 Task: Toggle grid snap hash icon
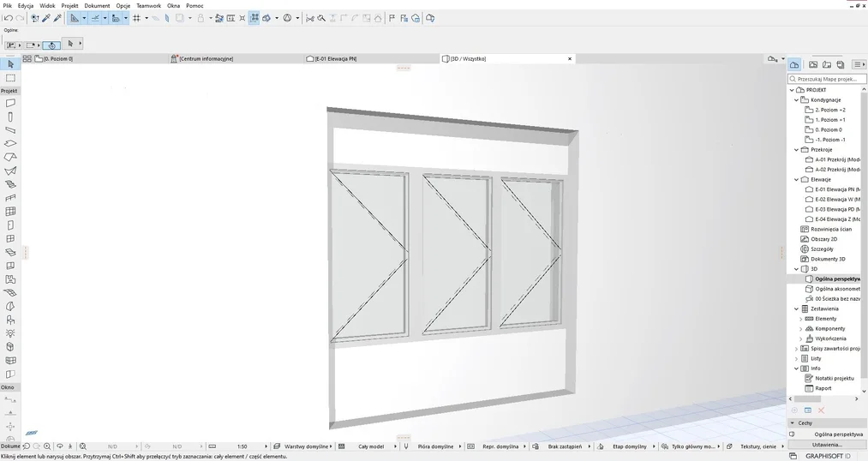pyautogui.click(x=137, y=18)
